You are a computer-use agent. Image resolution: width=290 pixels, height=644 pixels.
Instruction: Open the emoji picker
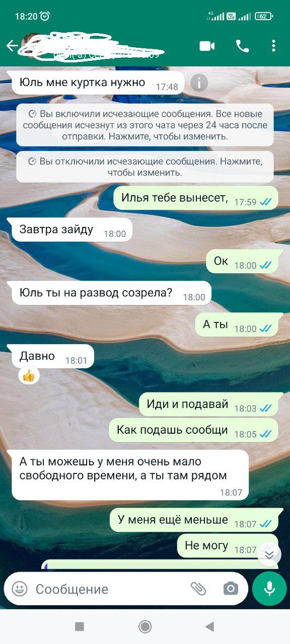(20, 589)
